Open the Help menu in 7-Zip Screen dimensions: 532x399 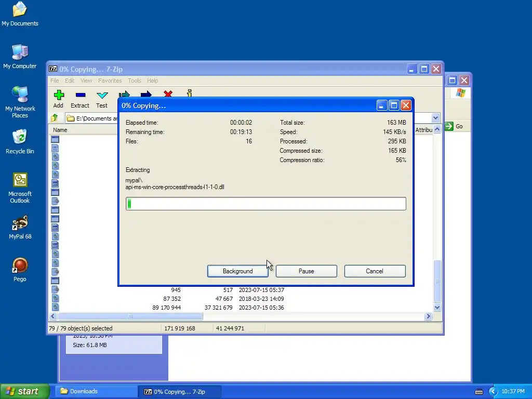pos(152,81)
